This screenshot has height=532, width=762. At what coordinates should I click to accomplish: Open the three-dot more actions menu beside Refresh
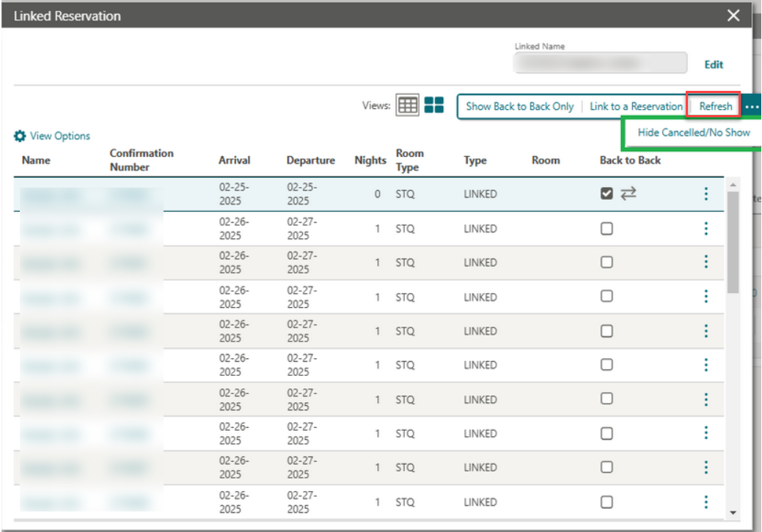point(751,106)
